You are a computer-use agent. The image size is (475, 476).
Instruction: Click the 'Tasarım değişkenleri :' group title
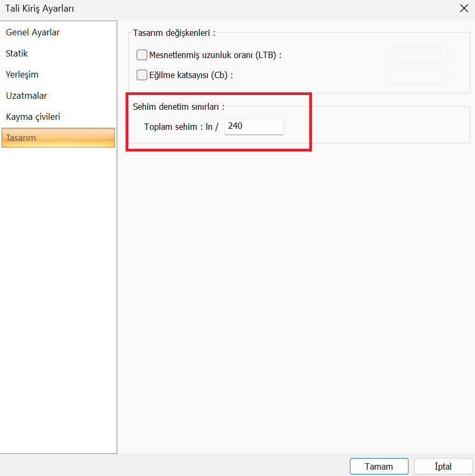click(174, 33)
